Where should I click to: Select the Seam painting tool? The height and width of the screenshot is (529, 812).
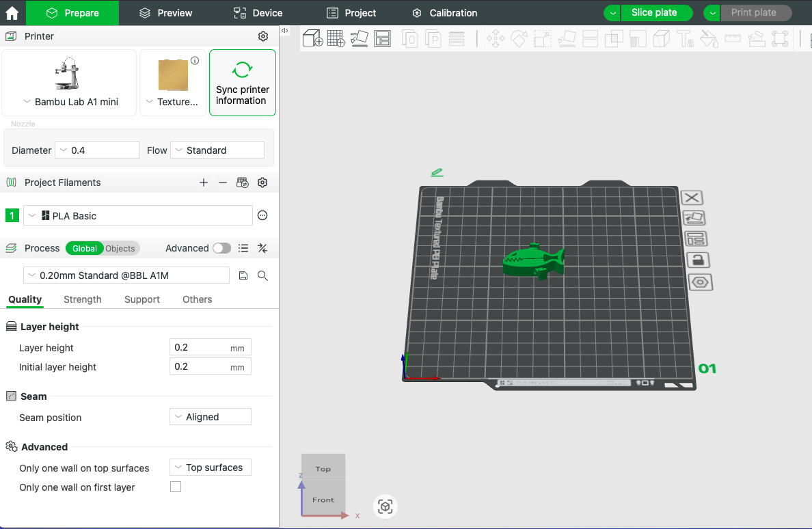662,39
